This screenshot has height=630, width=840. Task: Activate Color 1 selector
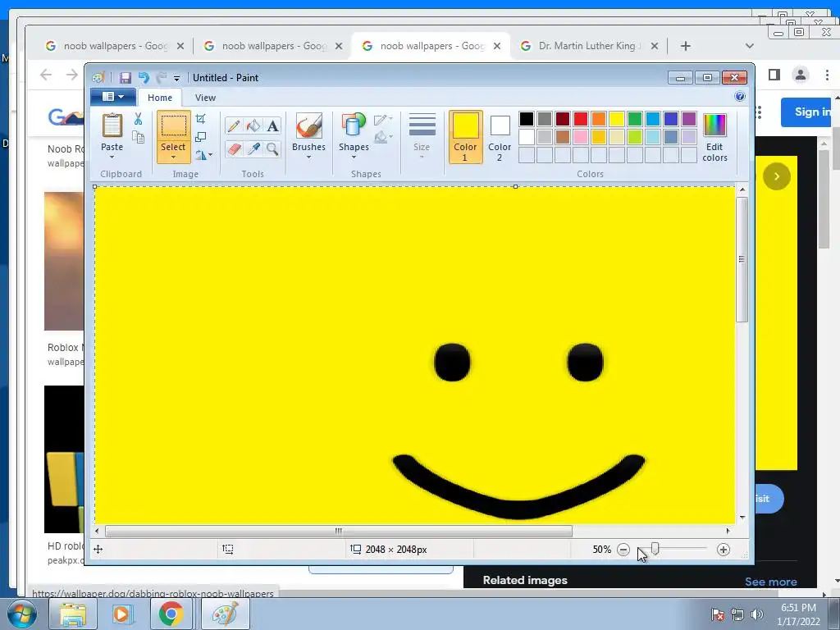click(466, 137)
